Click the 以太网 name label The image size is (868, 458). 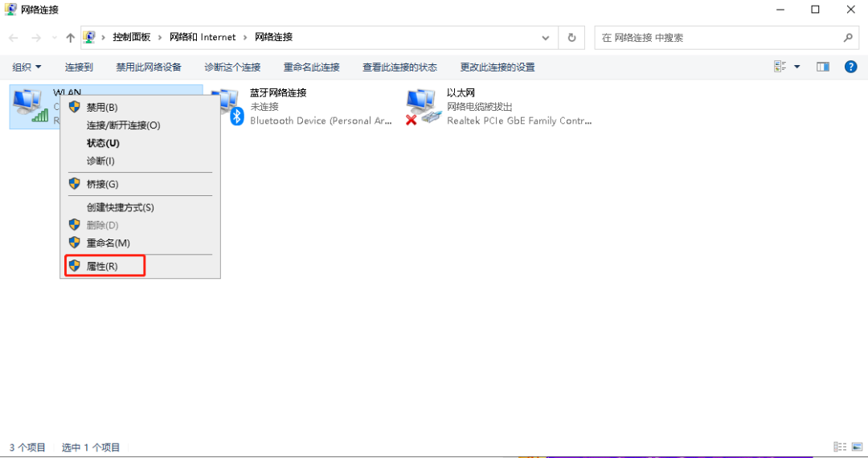coord(461,93)
